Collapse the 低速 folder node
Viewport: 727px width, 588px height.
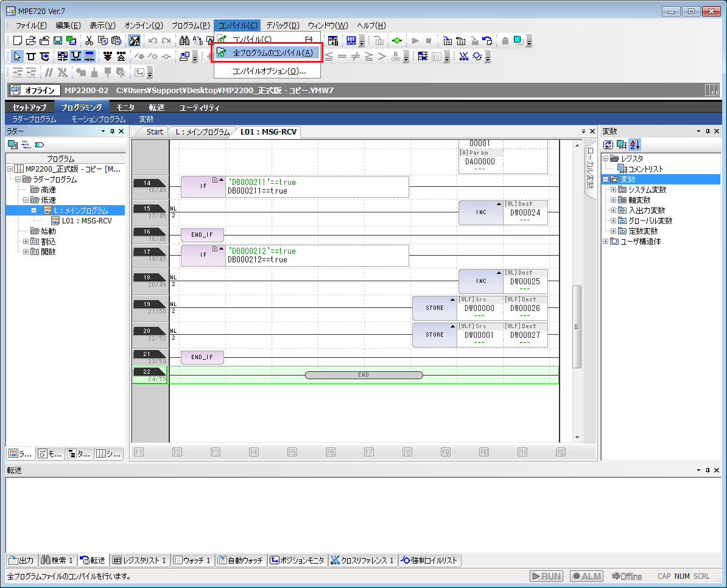pyautogui.click(x=26, y=200)
